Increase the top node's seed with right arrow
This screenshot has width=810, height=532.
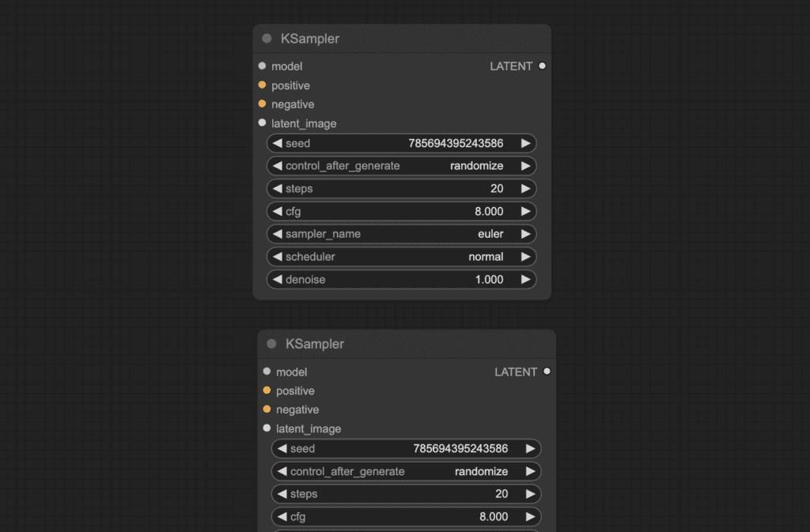(525, 144)
